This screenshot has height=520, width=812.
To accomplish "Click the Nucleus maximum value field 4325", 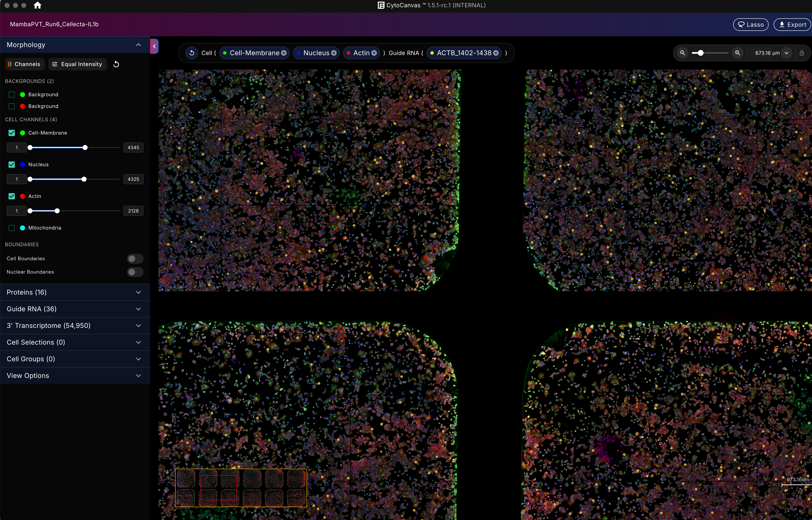I will point(133,179).
